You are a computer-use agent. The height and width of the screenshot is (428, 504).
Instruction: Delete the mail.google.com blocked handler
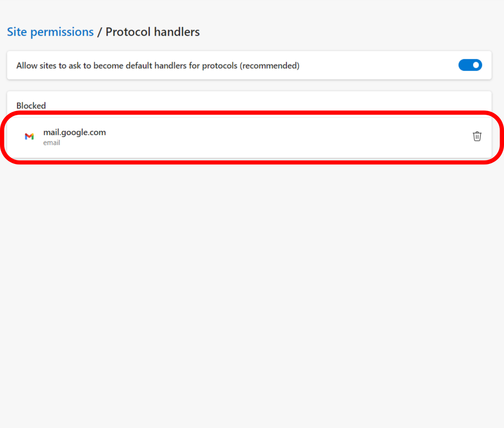pyautogui.click(x=477, y=136)
